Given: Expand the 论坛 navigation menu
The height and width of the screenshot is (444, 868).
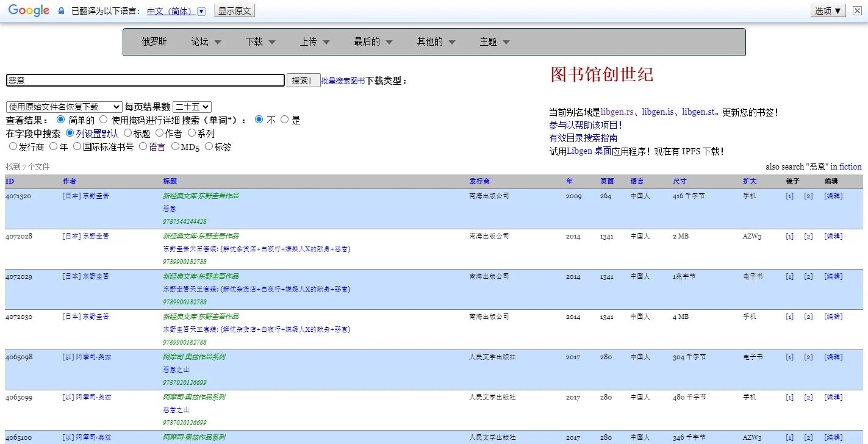Looking at the screenshot, I should tap(206, 41).
